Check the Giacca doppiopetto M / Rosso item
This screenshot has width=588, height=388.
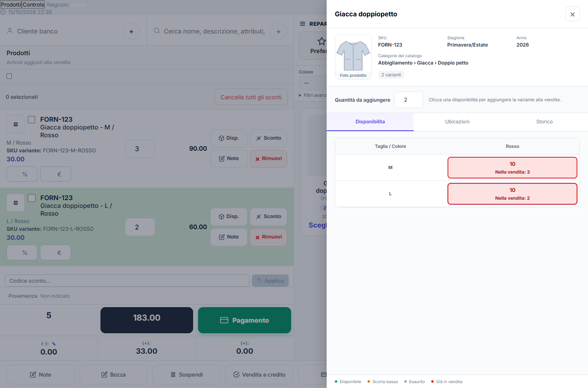tap(31, 120)
